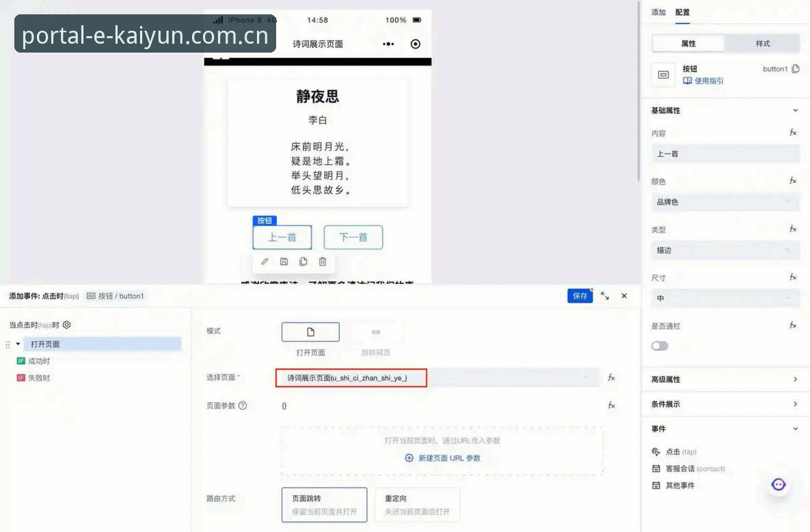The height and width of the screenshot is (532, 810).
Task: Expand the event panel to fullscreen
Action: 605,296
